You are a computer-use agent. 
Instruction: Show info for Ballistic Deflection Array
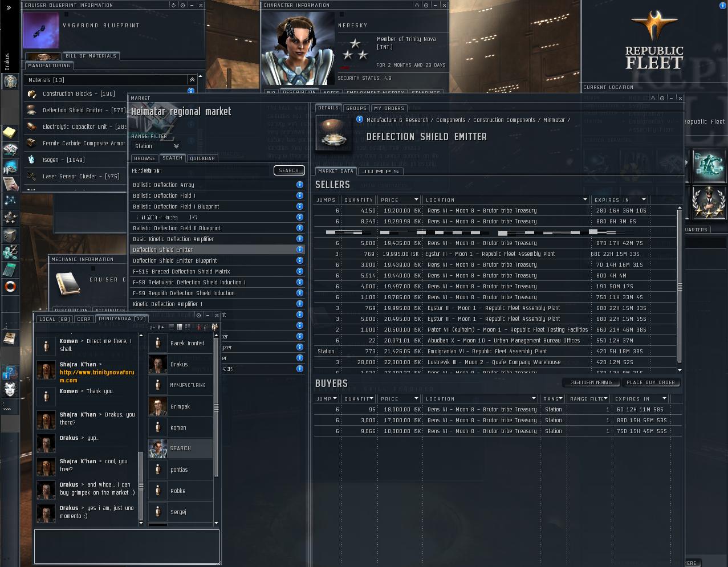299,185
